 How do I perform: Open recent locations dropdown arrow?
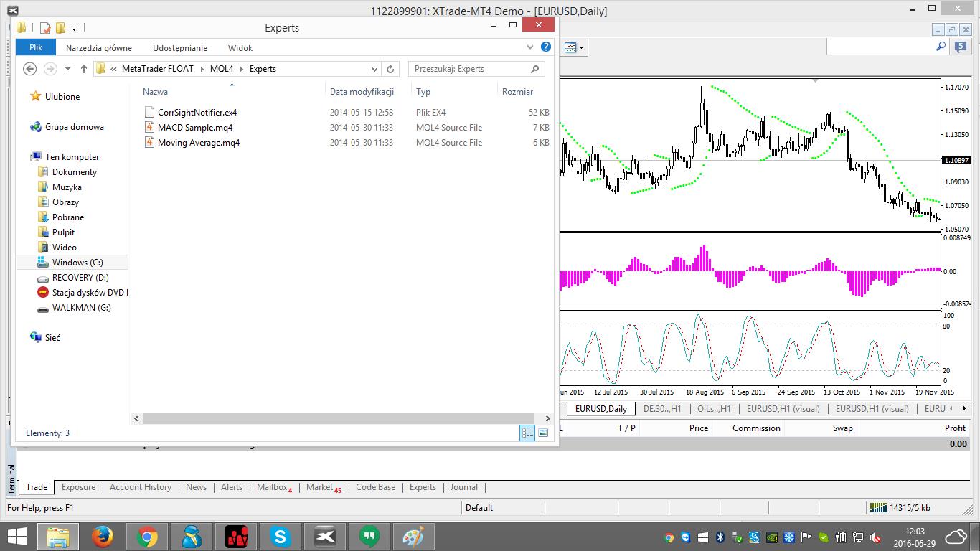click(67, 69)
